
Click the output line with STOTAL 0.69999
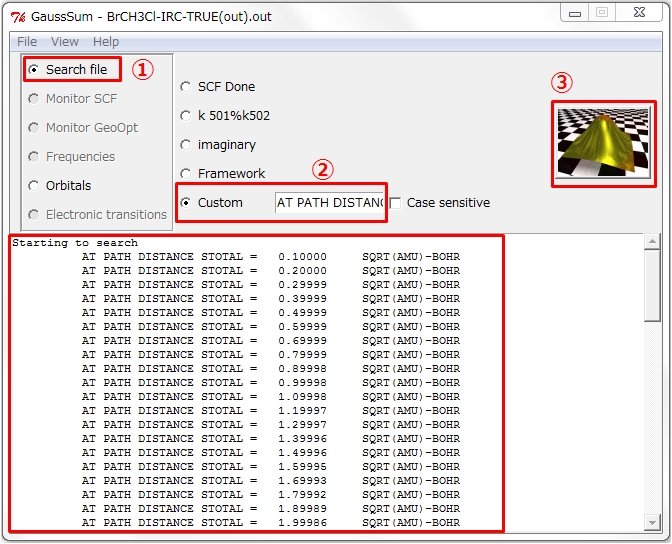[x=271, y=341]
